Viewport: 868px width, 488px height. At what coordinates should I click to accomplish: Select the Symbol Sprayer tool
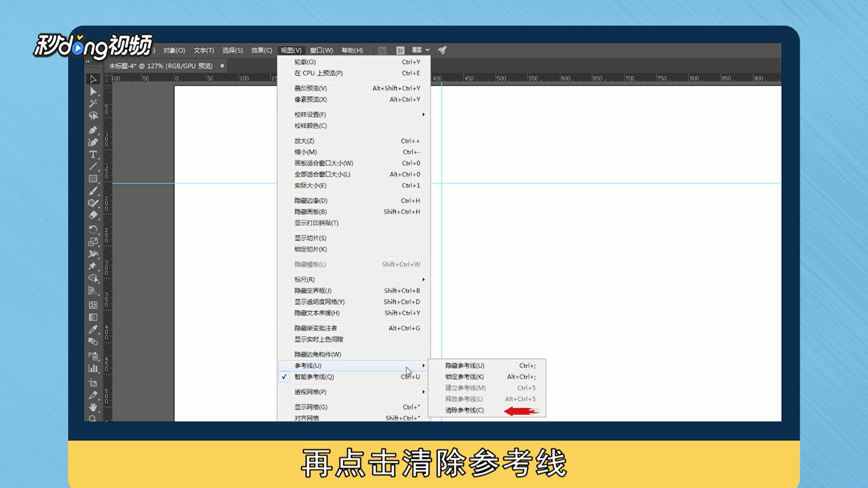point(93,356)
